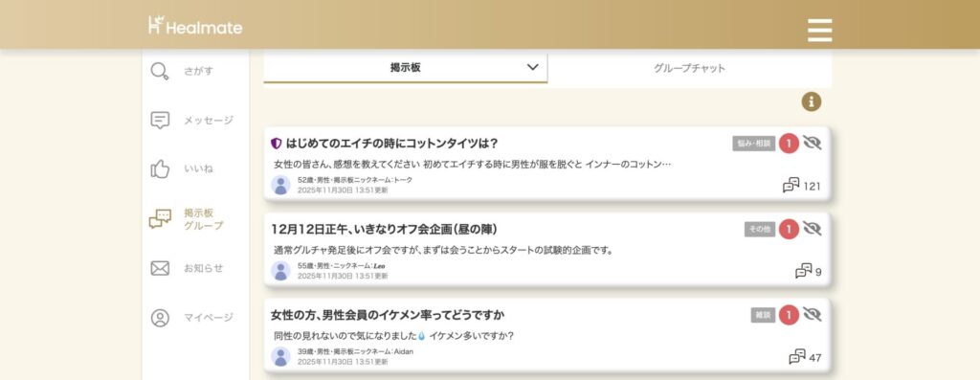The height and width of the screenshot is (380, 980).
Task: Open いいね in the sidebar
Action: pyautogui.click(x=198, y=168)
